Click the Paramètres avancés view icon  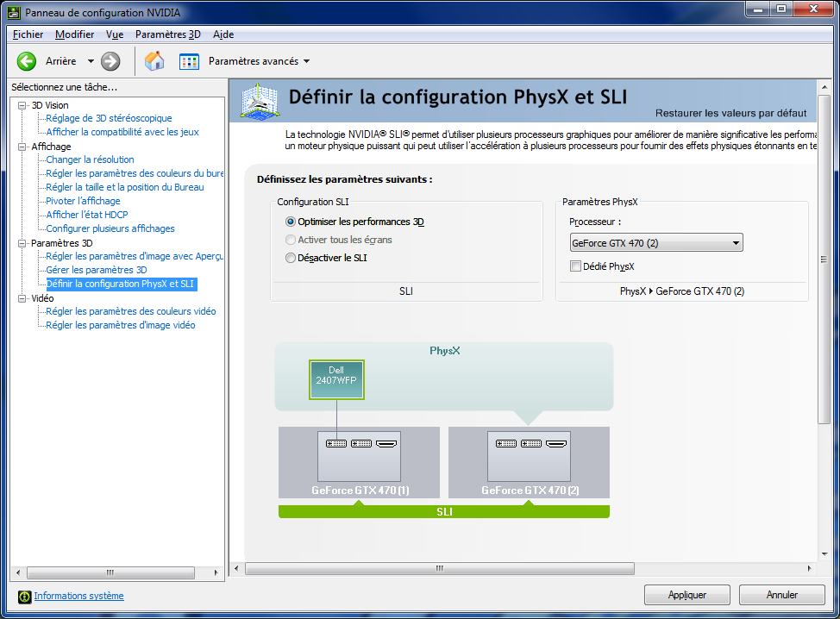click(189, 61)
